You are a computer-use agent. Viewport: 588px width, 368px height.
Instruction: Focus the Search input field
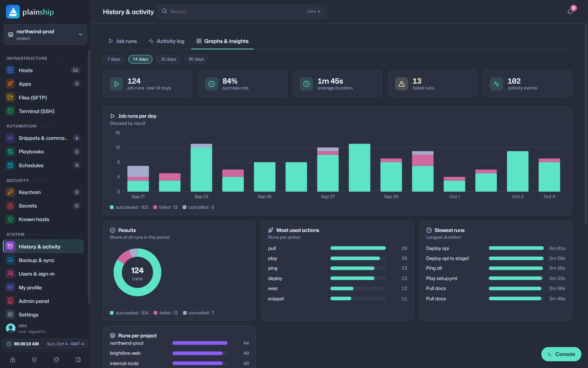coord(242,11)
